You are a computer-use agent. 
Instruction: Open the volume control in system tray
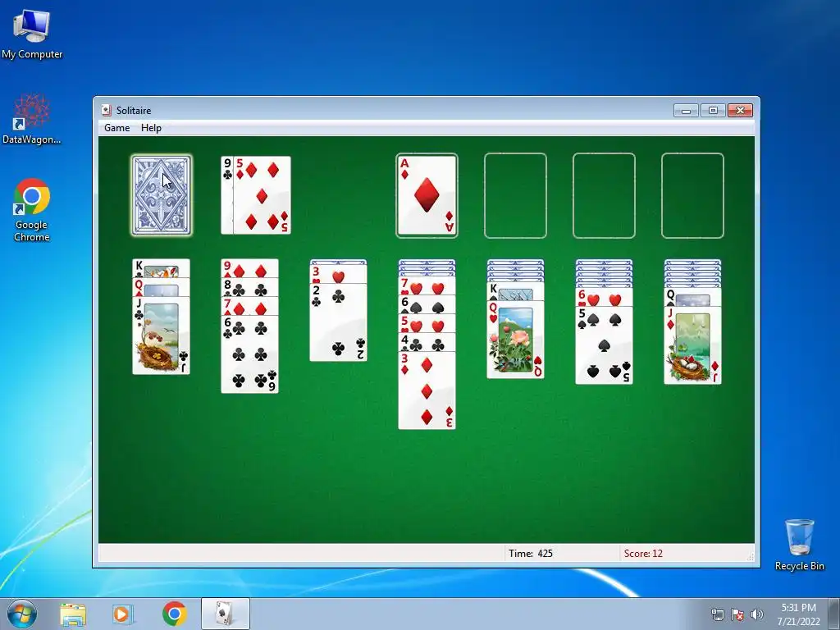point(757,614)
